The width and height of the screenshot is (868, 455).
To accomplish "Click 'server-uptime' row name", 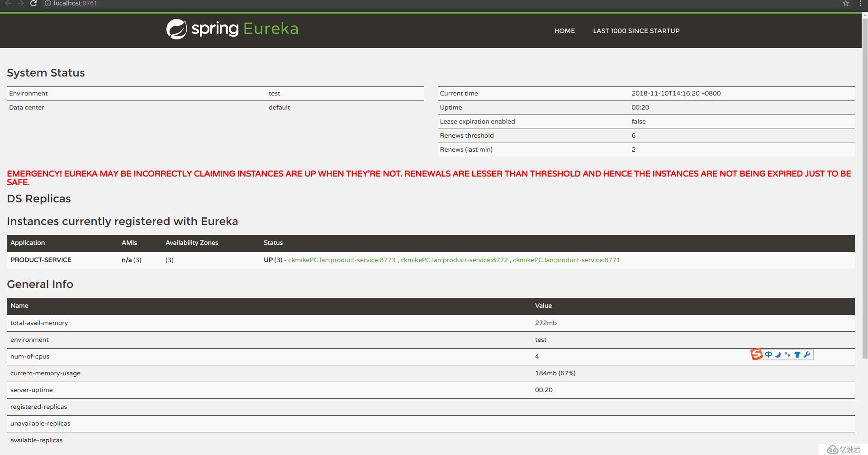I will pos(32,390).
